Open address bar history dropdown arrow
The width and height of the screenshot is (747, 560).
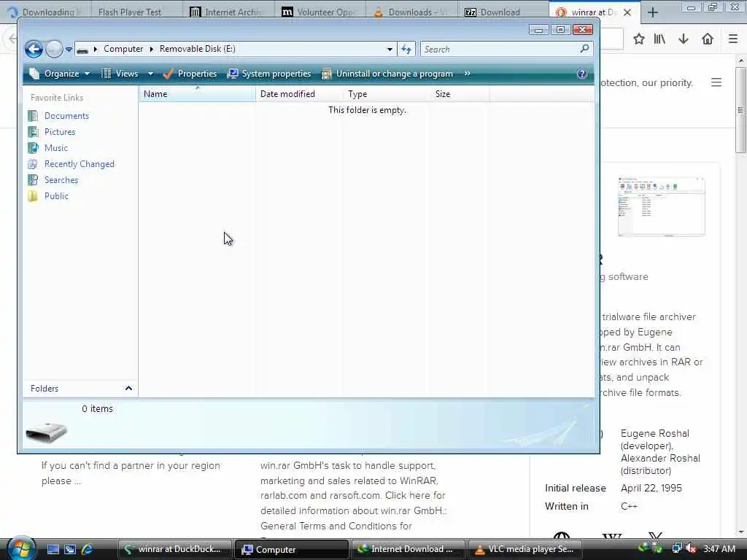tap(390, 49)
